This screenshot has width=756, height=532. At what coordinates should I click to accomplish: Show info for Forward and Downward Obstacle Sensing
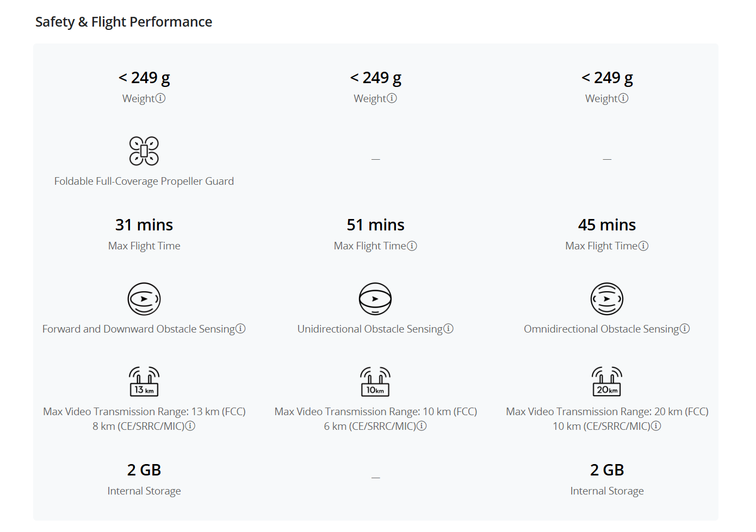240,329
